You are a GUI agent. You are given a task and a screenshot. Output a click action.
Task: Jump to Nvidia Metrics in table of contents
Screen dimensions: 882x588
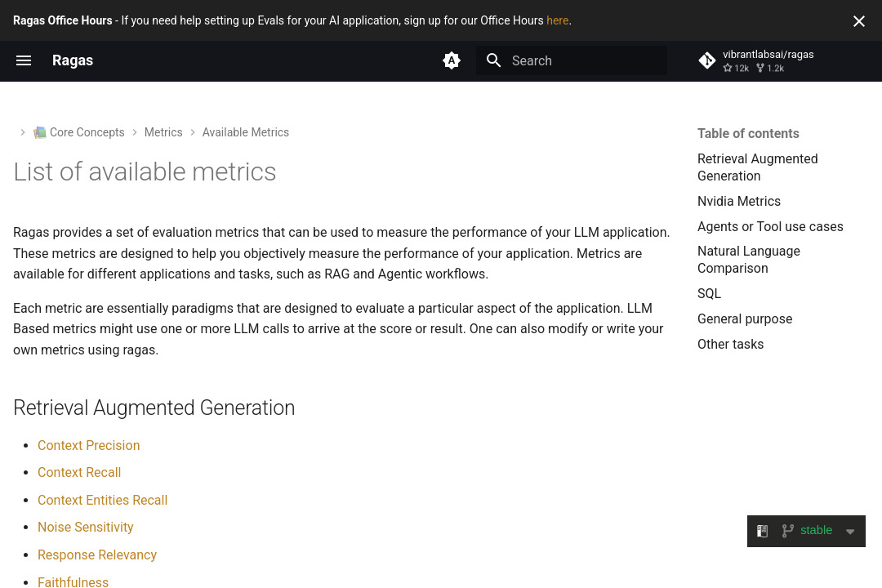[739, 201]
